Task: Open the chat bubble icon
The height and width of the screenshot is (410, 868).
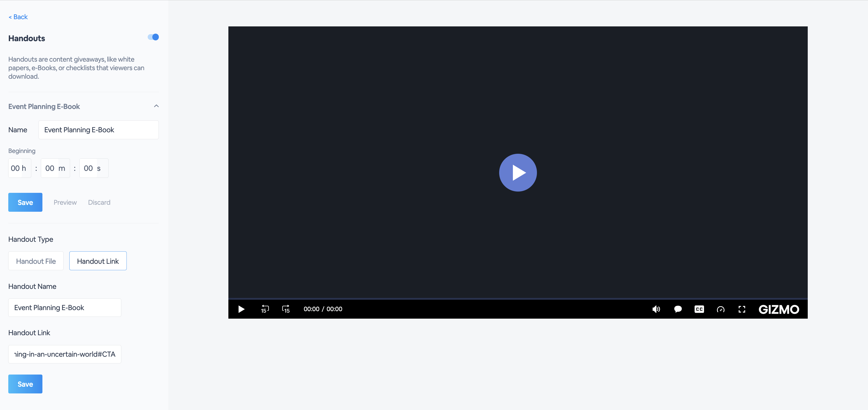Action: click(678, 309)
